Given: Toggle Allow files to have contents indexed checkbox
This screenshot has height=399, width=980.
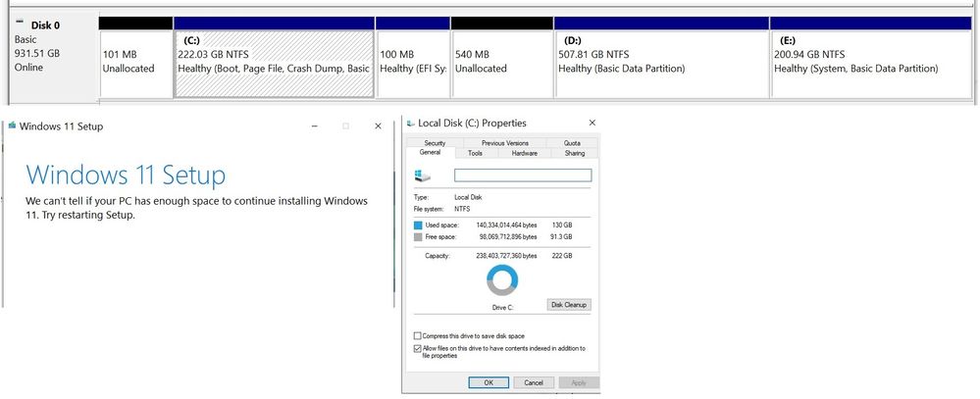Looking at the screenshot, I should [x=418, y=348].
